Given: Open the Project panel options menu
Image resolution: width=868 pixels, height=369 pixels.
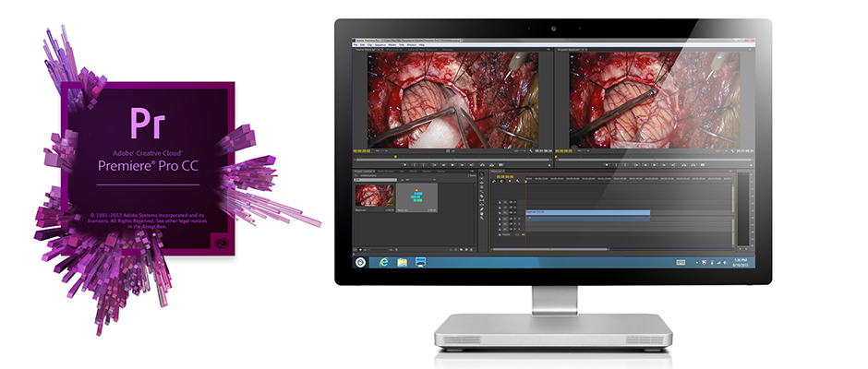Looking at the screenshot, I should pyautogui.click(x=472, y=171).
